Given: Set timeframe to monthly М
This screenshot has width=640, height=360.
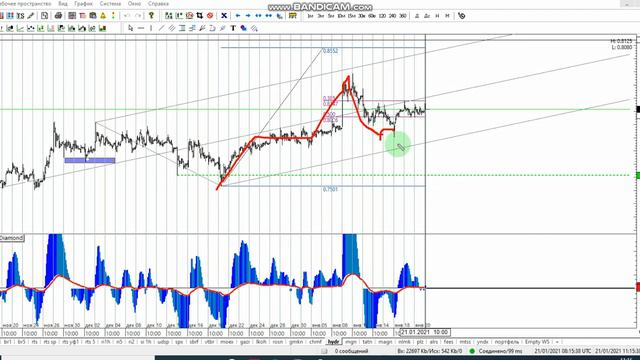Looking at the screenshot, I should pos(447,16).
